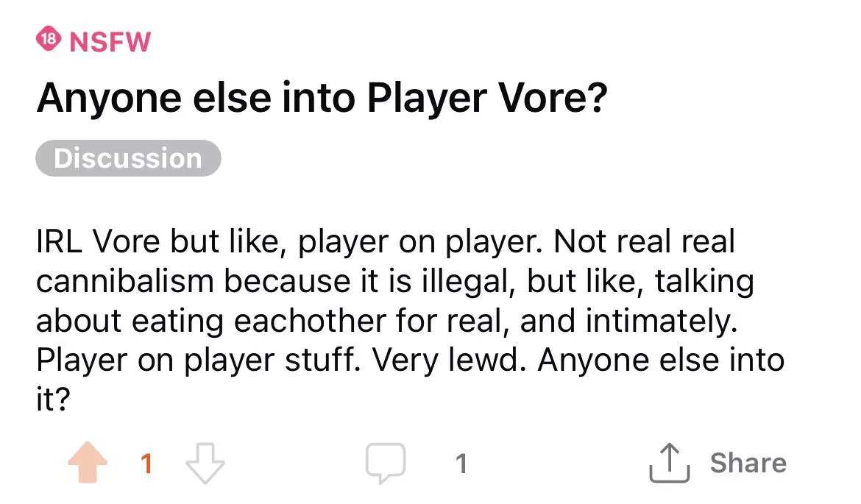
Task: Click the orange upvote count number
Action: click(x=146, y=464)
